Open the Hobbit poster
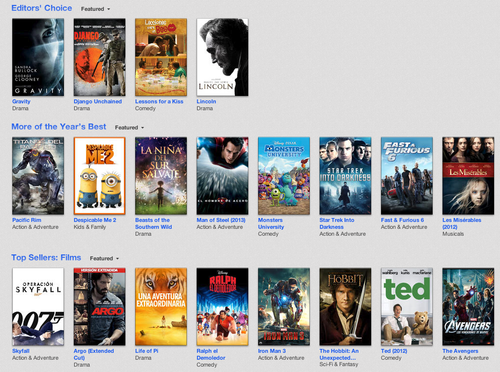This screenshot has width=500, height=372. (x=345, y=307)
